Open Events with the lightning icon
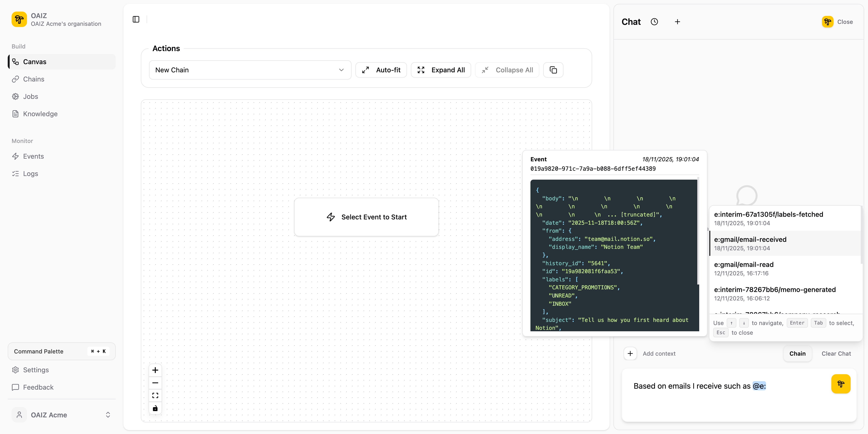 coord(33,156)
